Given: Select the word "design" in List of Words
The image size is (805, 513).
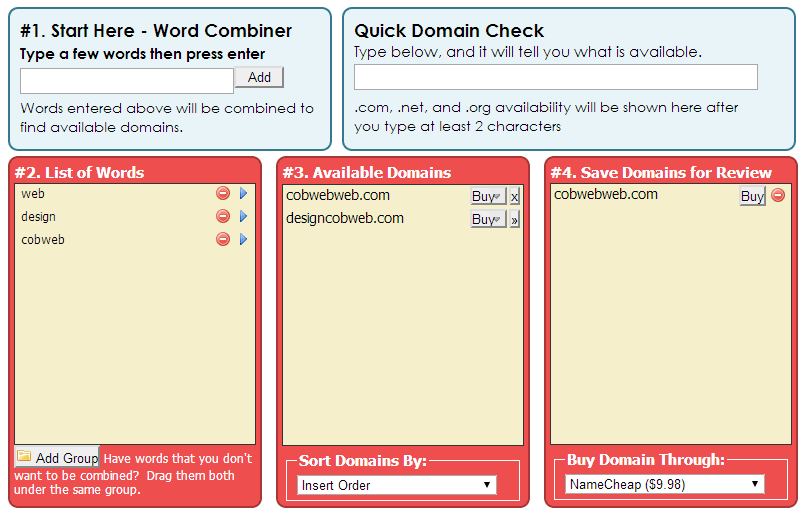Looking at the screenshot, I should point(39,217).
